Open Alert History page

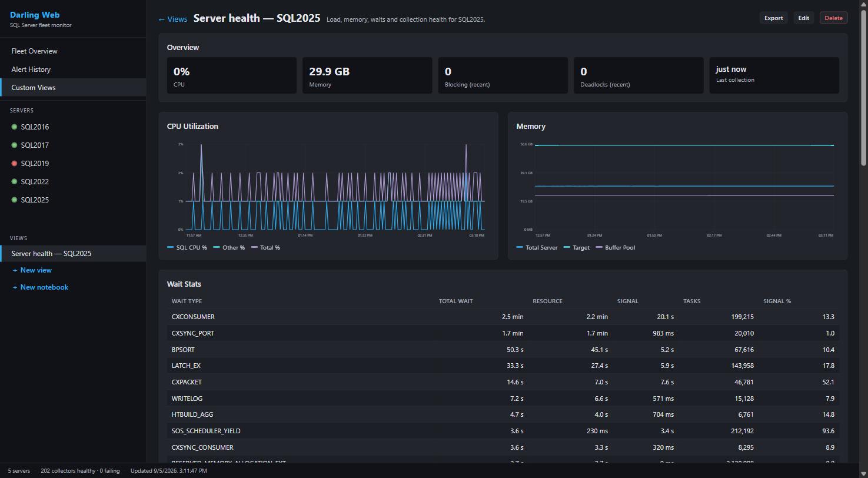coord(73,69)
